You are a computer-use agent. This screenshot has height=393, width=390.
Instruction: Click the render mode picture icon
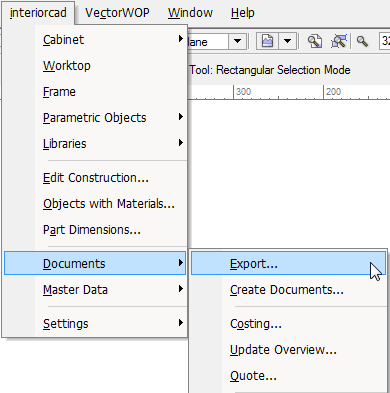[x=267, y=41]
